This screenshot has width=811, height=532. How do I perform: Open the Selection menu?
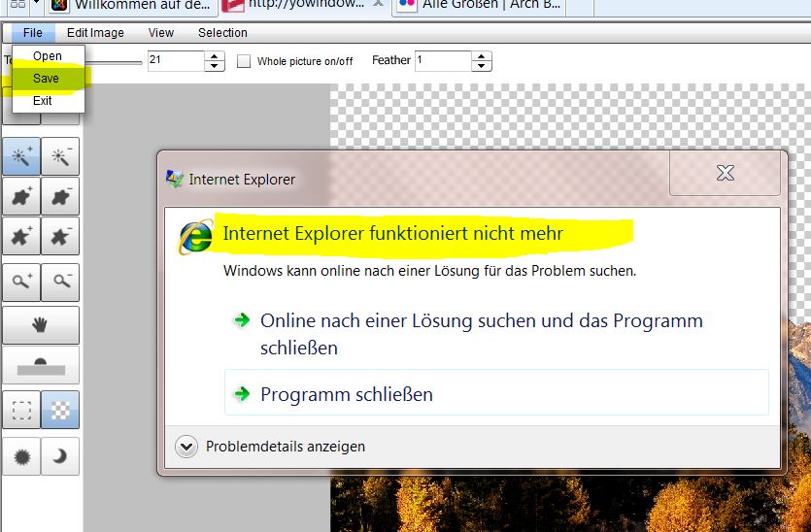click(x=222, y=33)
